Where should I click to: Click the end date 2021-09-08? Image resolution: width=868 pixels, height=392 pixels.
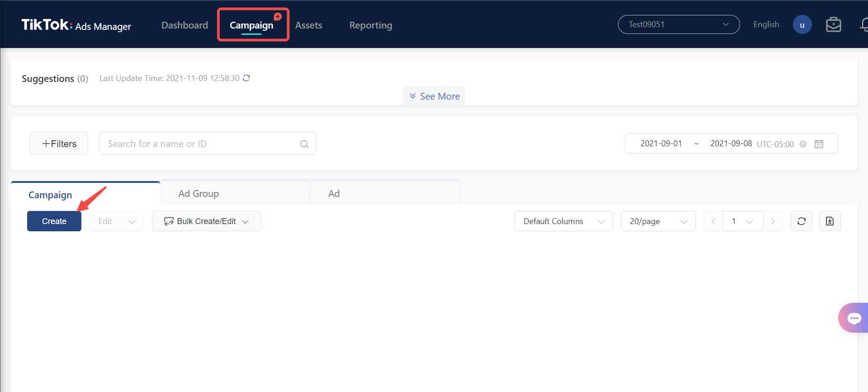[731, 143]
